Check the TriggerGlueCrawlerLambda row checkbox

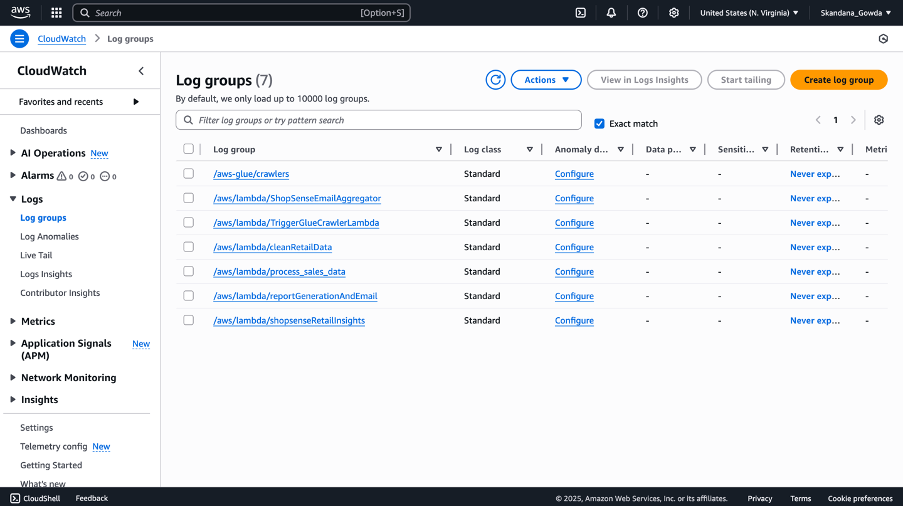pyautogui.click(x=189, y=222)
